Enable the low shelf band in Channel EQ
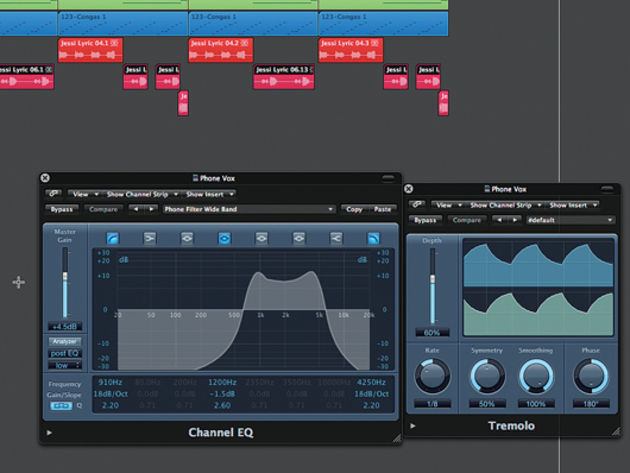Viewport: 630px width, 473px height. (x=149, y=239)
